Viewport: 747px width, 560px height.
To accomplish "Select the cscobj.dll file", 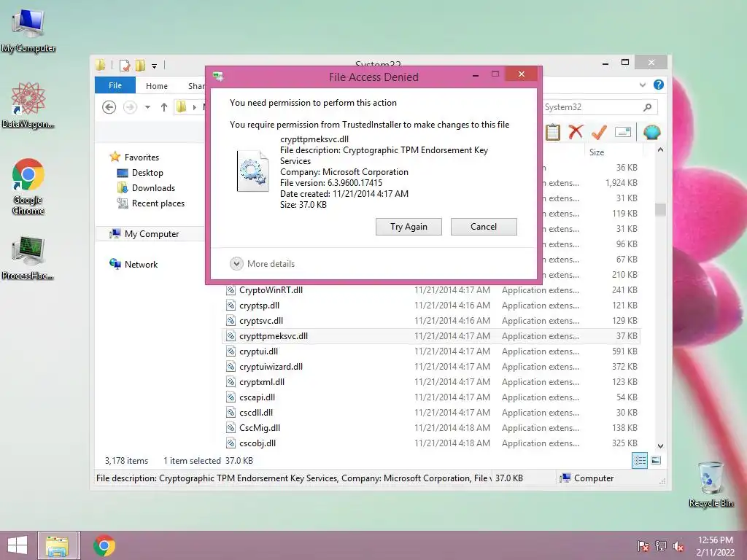I will (430, 443).
